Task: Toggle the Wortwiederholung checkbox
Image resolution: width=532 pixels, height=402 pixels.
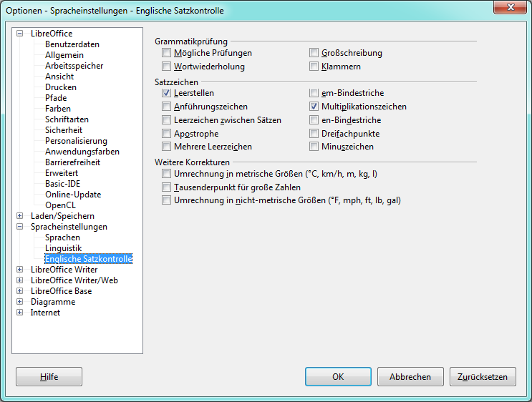Action: tap(166, 67)
